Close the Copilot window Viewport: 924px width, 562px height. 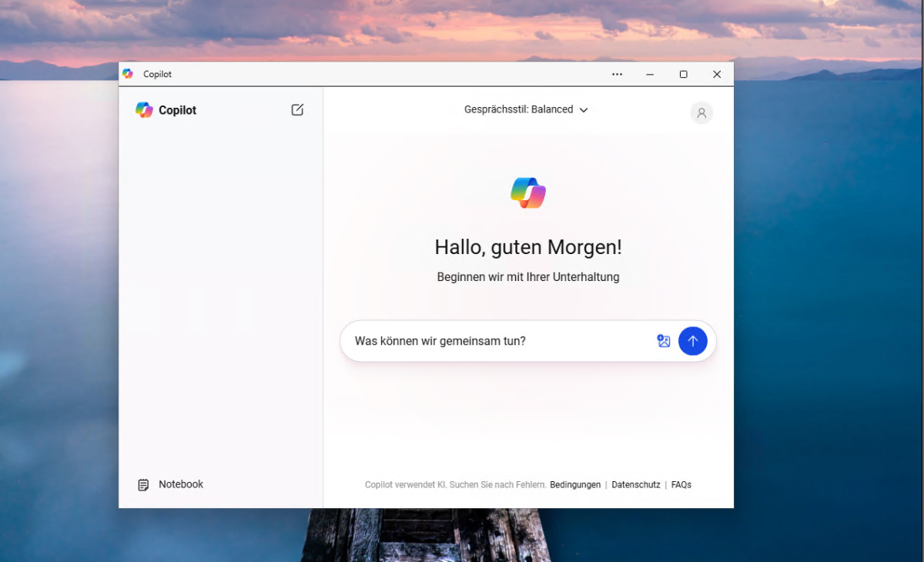pyautogui.click(x=717, y=74)
